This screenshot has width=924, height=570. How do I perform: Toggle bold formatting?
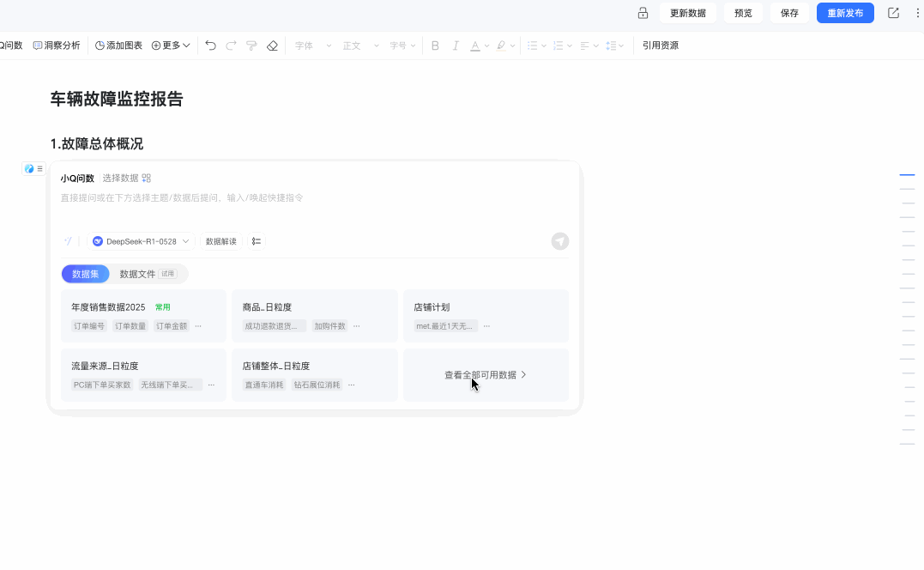[435, 45]
